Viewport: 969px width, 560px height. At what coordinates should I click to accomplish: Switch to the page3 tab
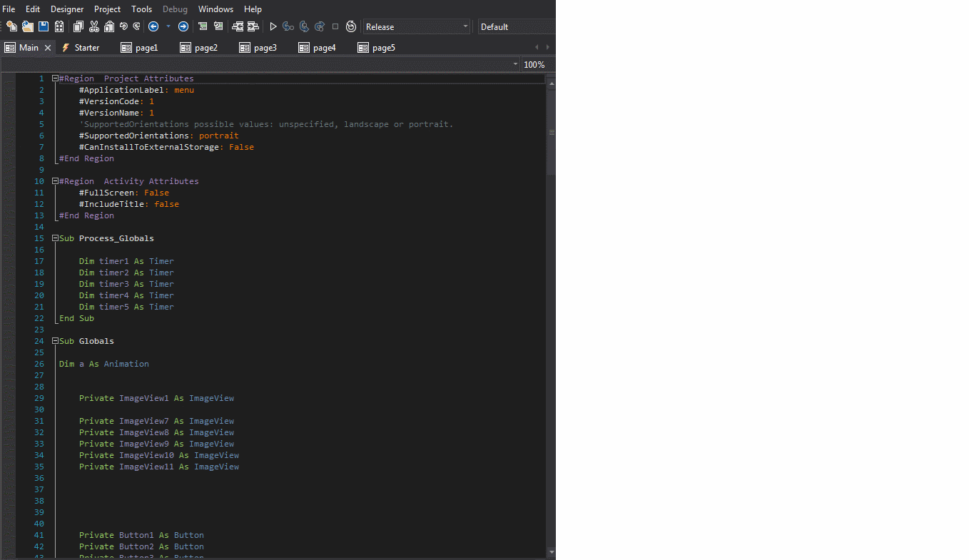tap(258, 48)
